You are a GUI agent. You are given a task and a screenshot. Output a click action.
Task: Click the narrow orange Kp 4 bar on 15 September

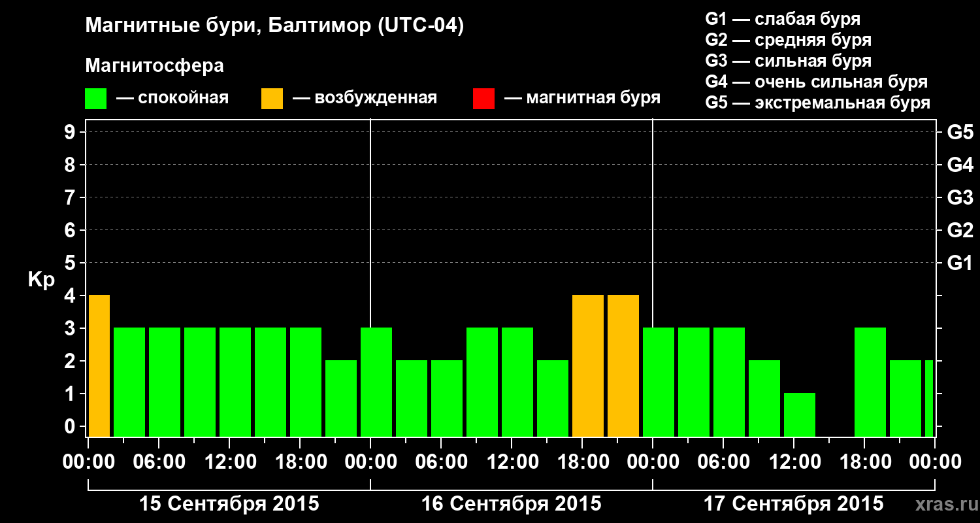tap(99, 366)
